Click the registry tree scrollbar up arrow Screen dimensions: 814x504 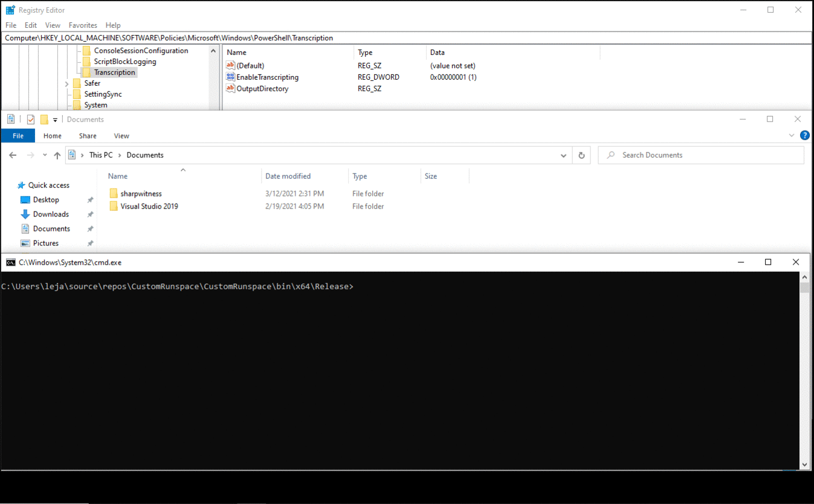[x=213, y=51]
